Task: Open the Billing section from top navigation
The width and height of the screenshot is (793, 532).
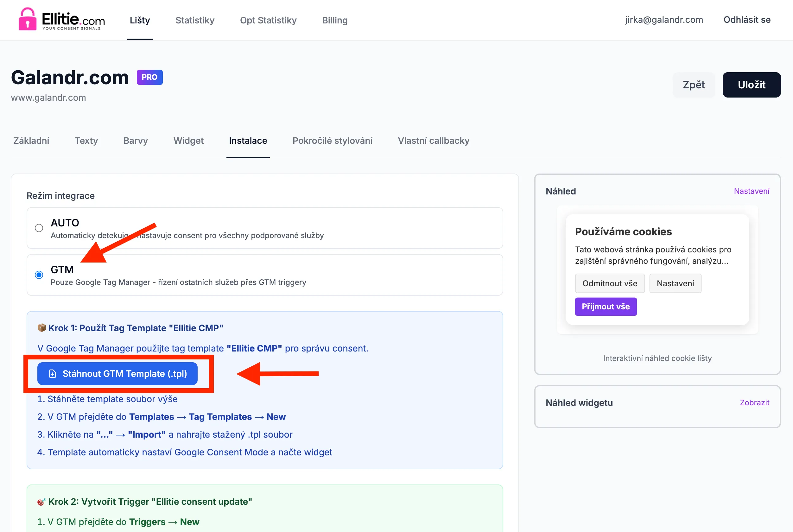Action: (334, 20)
